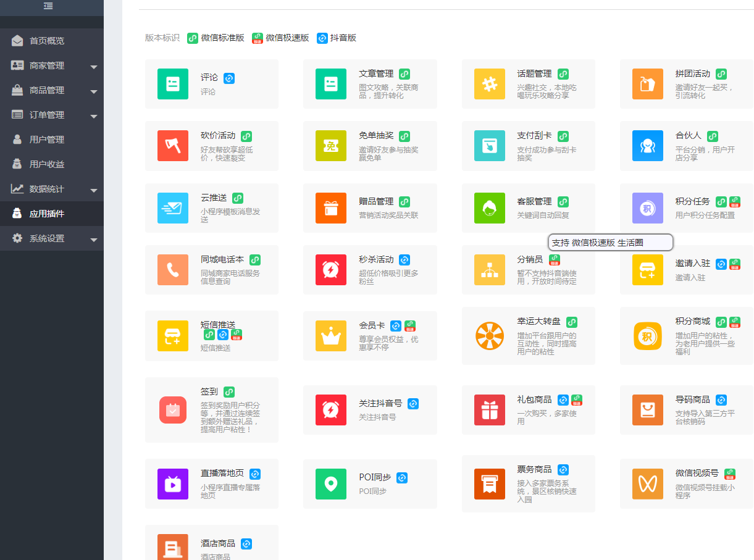This screenshot has width=754, height=560.
Task: Expand the 系统设置 menu arrow
Action: coord(94,240)
